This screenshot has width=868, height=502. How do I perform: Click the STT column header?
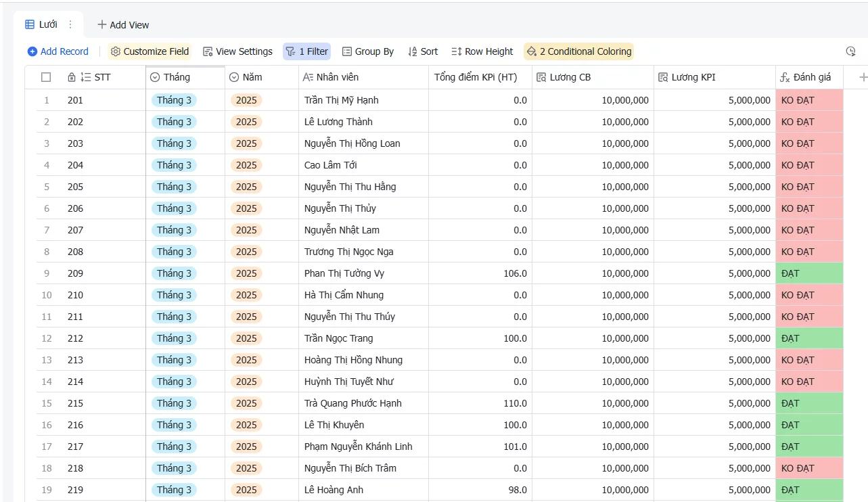pos(103,77)
